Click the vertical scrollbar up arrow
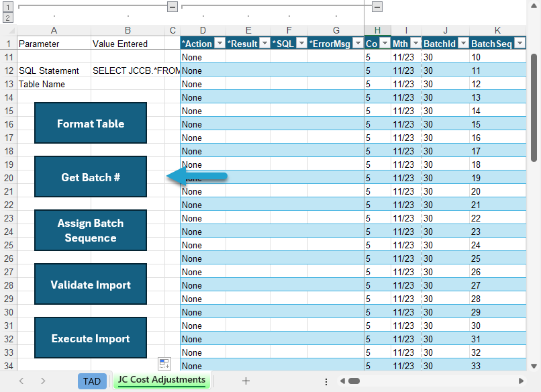 pos(534,5)
